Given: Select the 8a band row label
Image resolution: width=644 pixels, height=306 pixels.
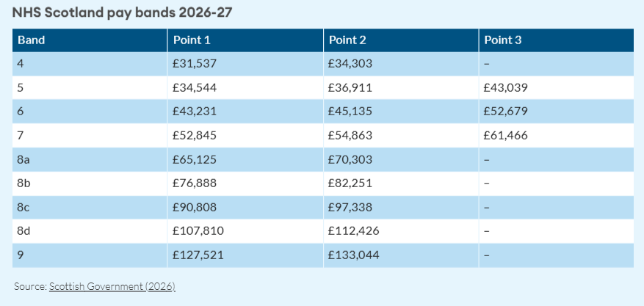Looking at the screenshot, I should click(x=24, y=159).
